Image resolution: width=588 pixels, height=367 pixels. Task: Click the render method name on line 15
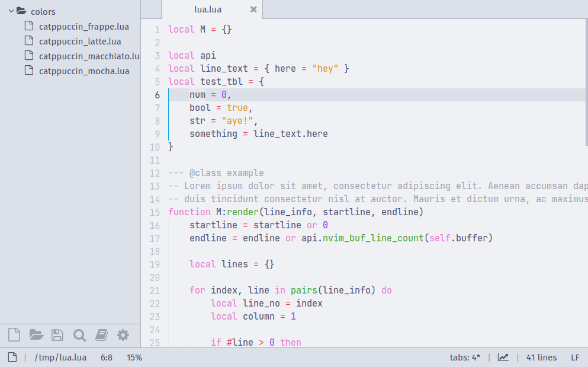243,212
